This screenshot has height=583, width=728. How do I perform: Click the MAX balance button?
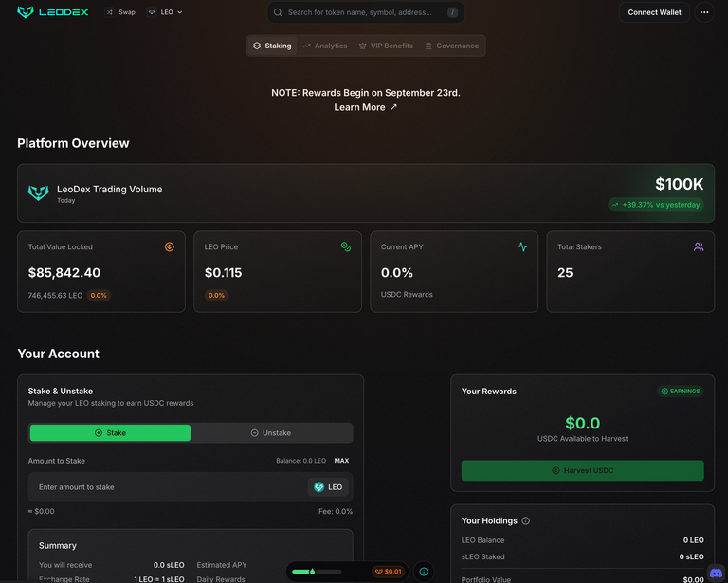(341, 461)
